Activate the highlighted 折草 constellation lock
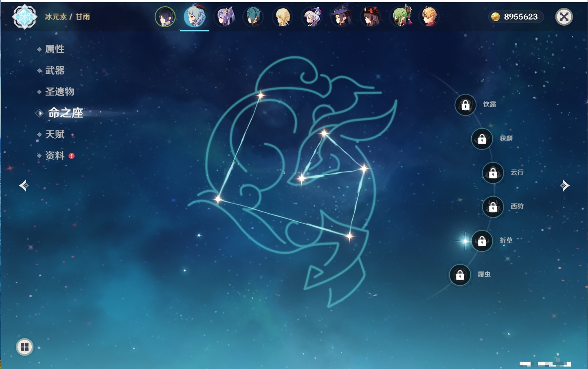The image size is (588, 369). point(482,241)
